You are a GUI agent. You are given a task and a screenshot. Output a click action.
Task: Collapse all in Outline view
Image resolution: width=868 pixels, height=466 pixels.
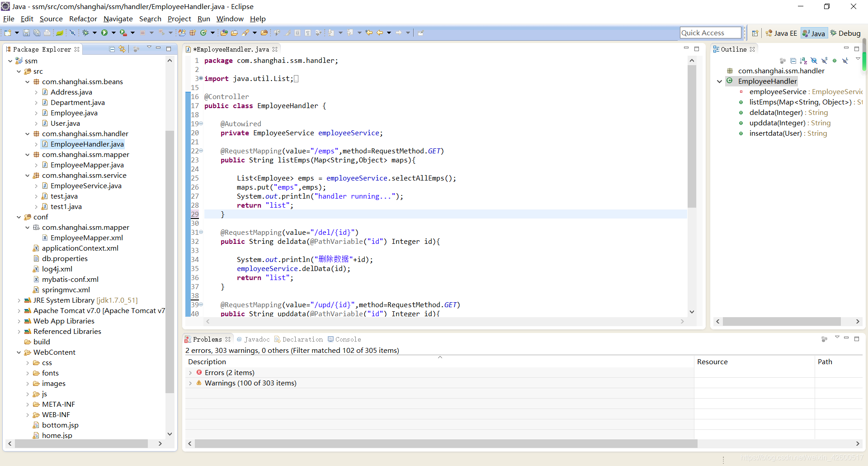click(x=793, y=61)
